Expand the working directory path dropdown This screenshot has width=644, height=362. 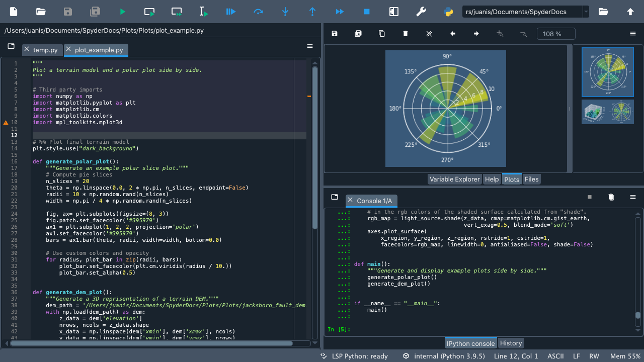[586, 12]
